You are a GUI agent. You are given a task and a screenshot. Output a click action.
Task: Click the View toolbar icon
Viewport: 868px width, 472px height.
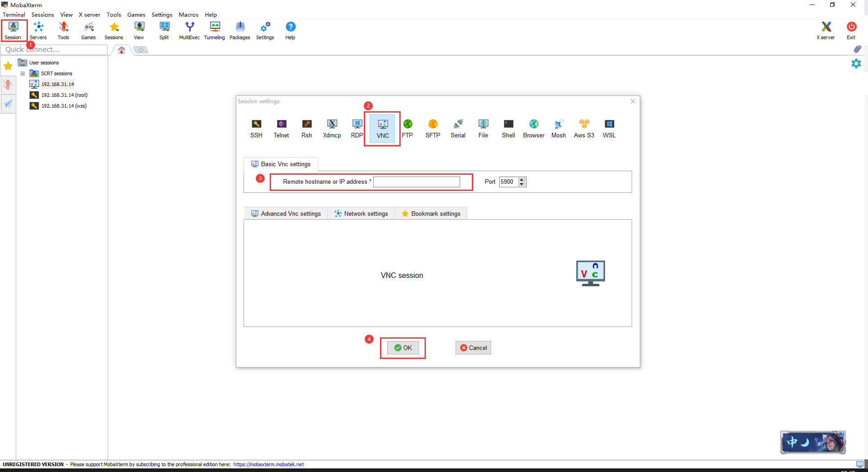(139, 31)
